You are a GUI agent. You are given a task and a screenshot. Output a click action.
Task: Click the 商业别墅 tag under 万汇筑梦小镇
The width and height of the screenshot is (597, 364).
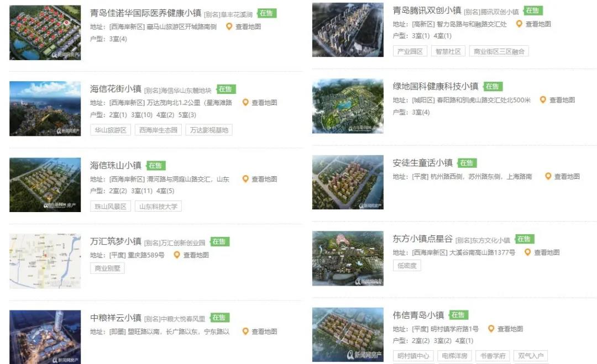point(107,268)
